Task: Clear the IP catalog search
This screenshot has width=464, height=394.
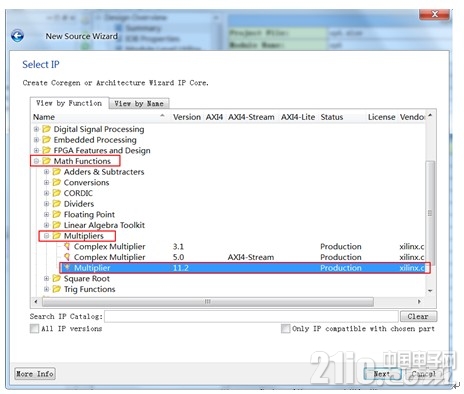Action: (418, 316)
